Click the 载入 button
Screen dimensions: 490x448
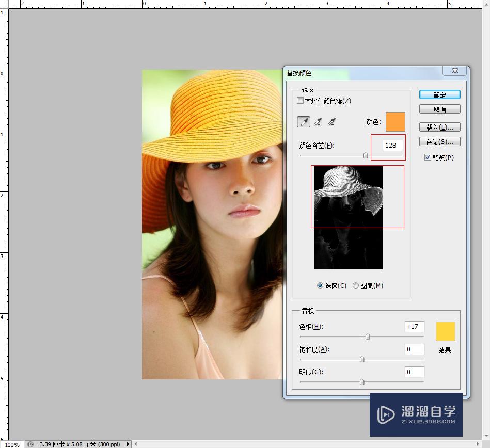click(x=439, y=127)
